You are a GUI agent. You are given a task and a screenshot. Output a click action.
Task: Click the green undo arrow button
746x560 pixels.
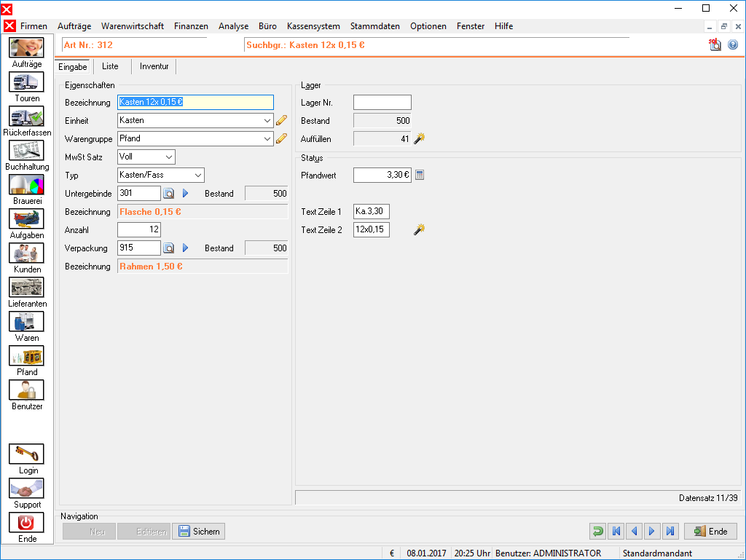point(598,531)
